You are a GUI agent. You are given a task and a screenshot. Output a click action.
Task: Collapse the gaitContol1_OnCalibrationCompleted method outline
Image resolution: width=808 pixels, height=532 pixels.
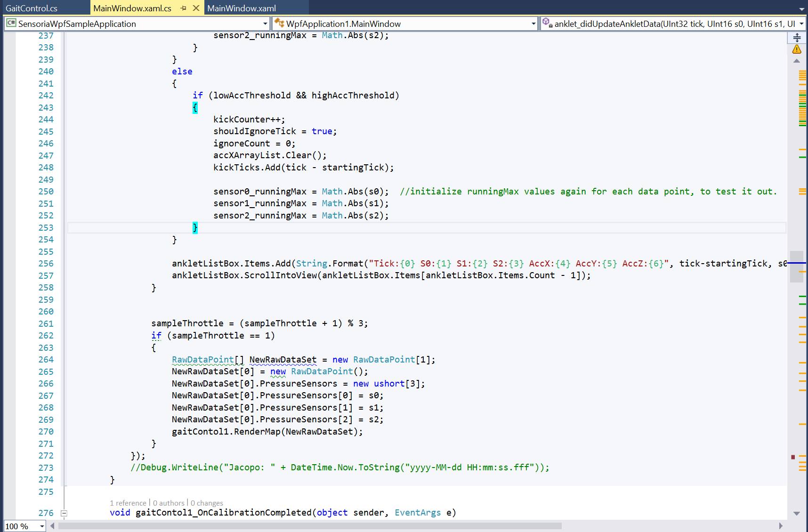point(64,513)
